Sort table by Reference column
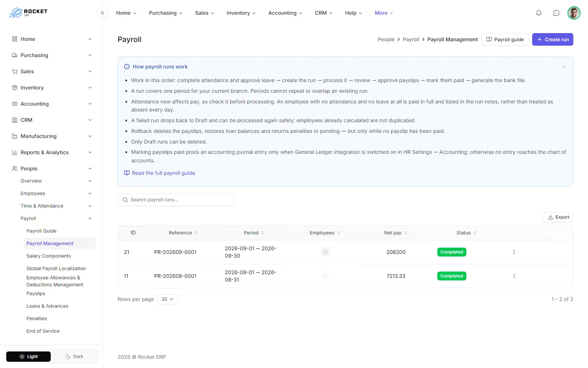Image resolution: width=588 pixels, height=368 pixels. [x=183, y=233]
